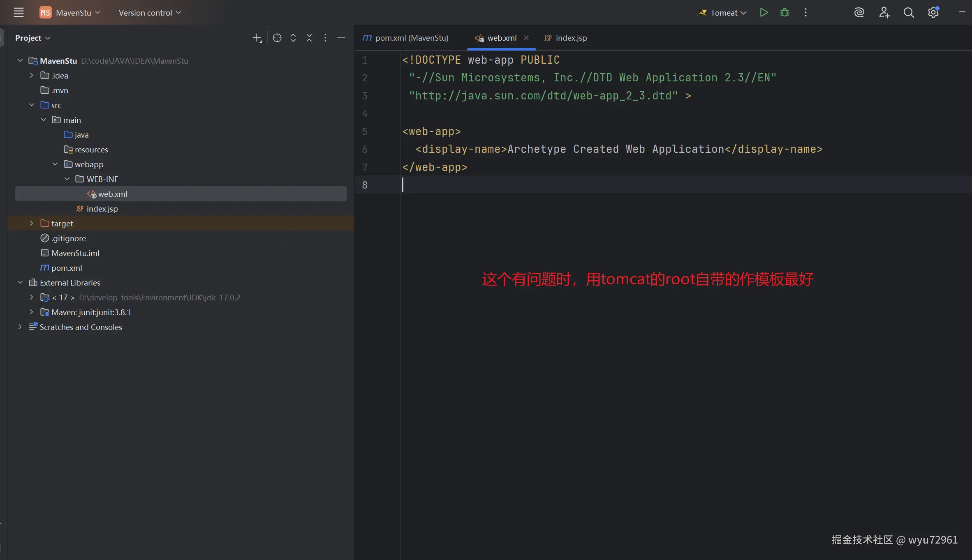Open the AI Assistant swirl icon
This screenshot has width=972, height=560.
coord(859,13)
